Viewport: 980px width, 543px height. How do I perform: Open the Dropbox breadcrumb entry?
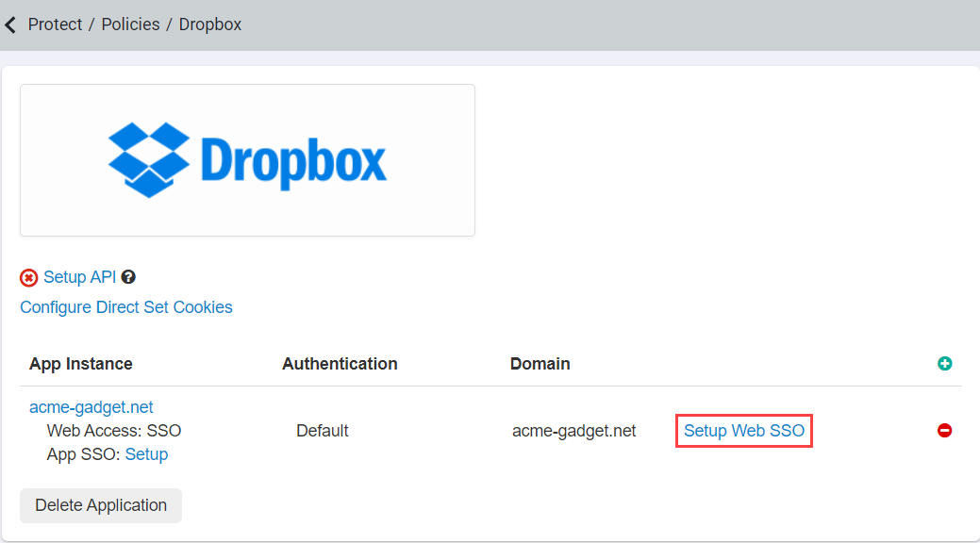tap(209, 25)
